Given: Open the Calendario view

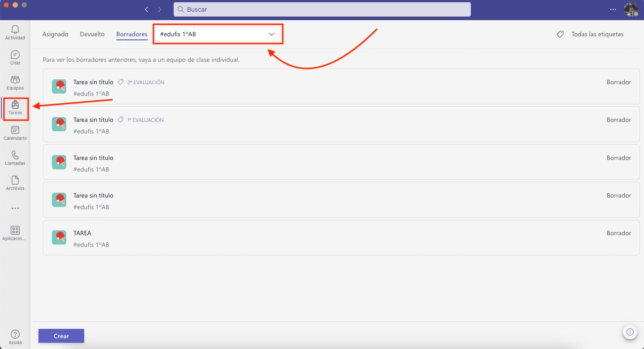Looking at the screenshot, I should pos(15,133).
